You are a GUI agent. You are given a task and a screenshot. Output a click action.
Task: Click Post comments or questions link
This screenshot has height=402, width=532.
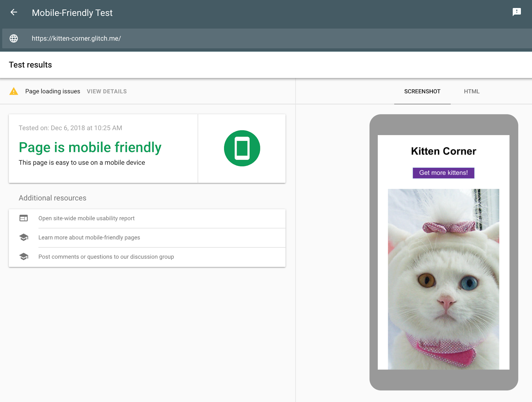(x=106, y=256)
